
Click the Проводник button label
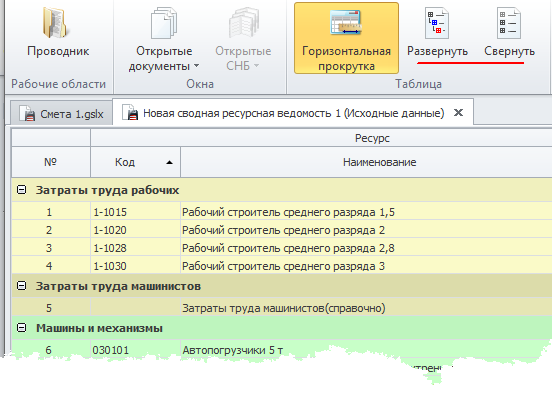coord(58,51)
